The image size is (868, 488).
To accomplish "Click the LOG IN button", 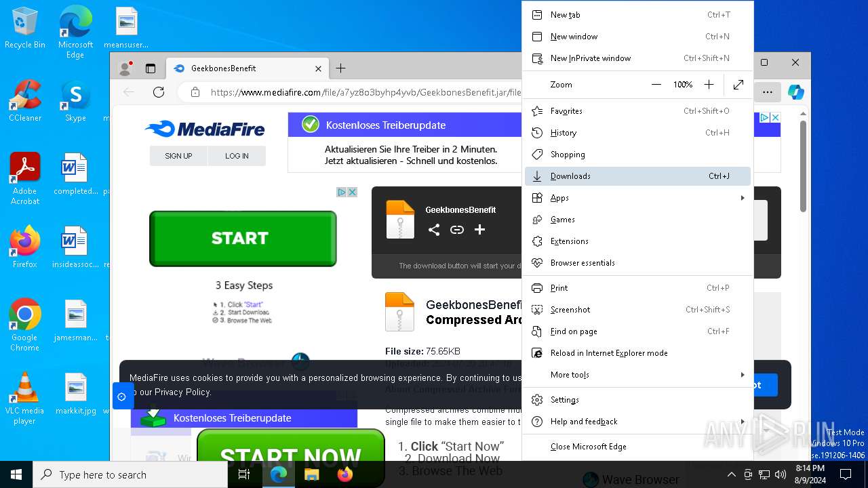I will point(237,156).
